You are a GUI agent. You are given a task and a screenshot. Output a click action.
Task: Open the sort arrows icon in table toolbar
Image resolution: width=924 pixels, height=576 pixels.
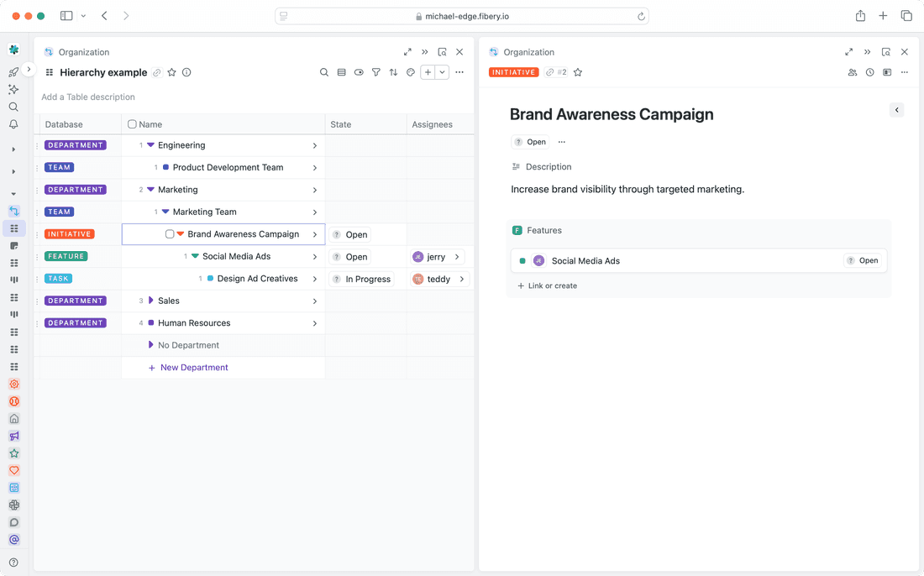pyautogui.click(x=393, y=72)
